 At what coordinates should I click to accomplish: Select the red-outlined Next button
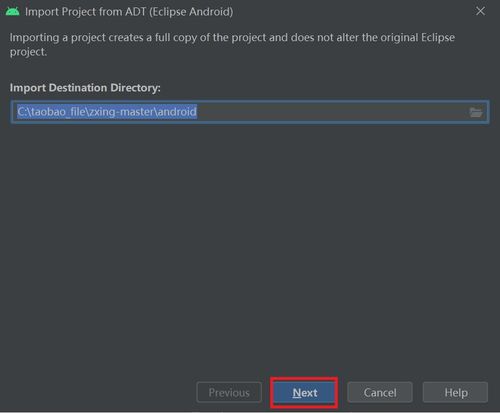click(x=304, y=393)
